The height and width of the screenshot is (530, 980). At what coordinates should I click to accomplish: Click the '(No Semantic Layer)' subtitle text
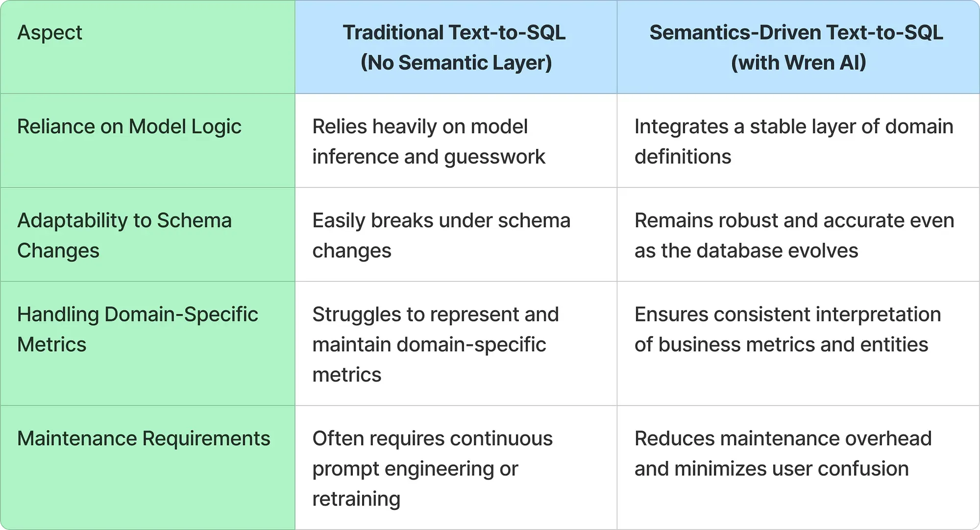tap(456, 63)
